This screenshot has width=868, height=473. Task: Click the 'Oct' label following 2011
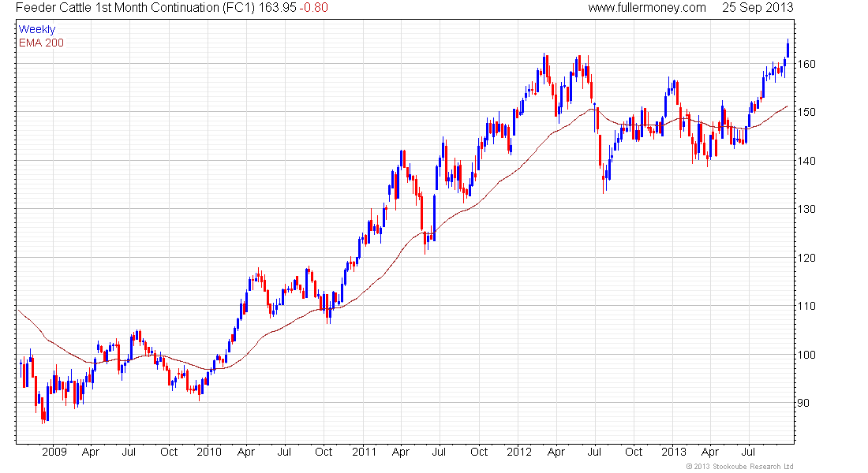point(479,452)
